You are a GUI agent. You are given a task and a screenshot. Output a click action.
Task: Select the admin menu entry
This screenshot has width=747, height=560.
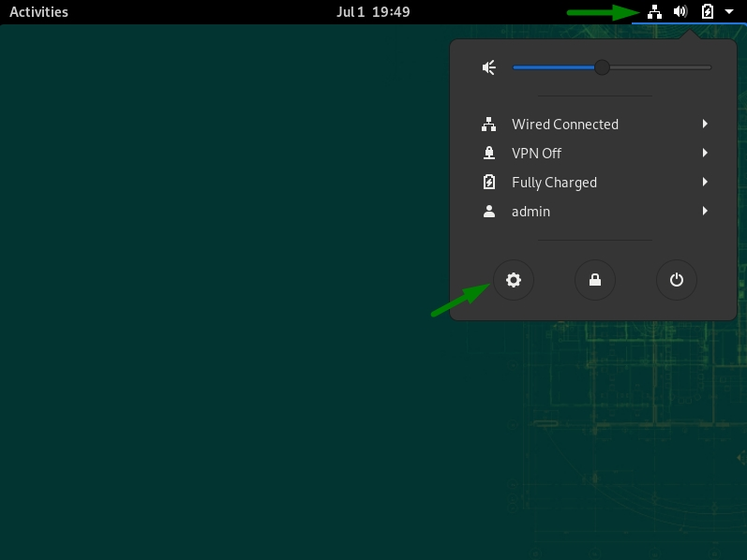tap(593, 212)
